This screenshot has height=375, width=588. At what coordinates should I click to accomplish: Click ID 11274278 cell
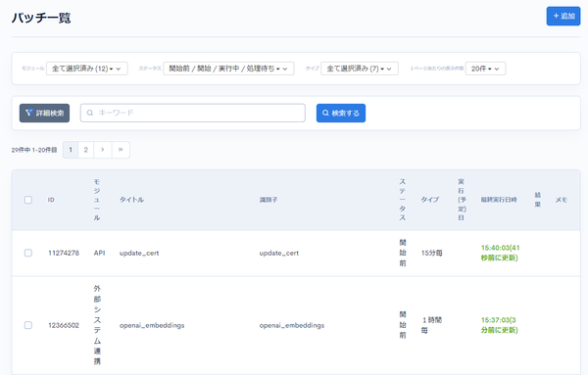[x=64, y=253]
